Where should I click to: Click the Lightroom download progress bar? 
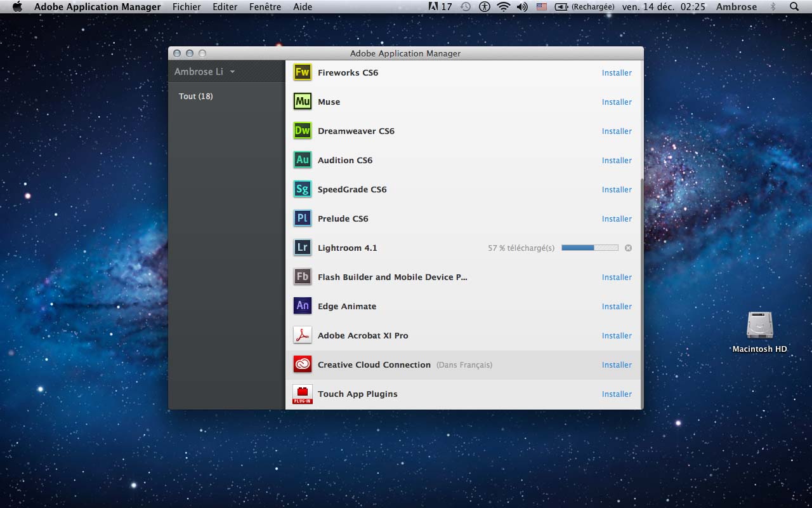[x=590, y=248]
